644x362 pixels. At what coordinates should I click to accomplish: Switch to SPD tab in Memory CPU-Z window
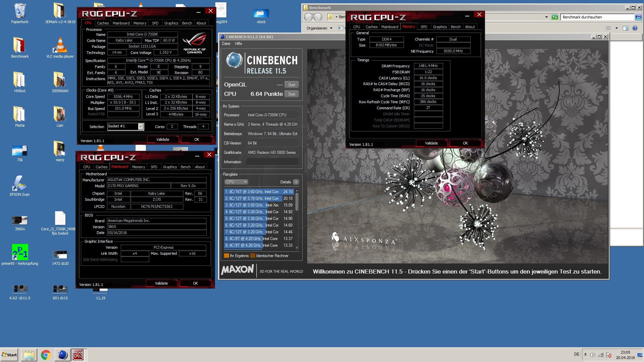(424, 27)
